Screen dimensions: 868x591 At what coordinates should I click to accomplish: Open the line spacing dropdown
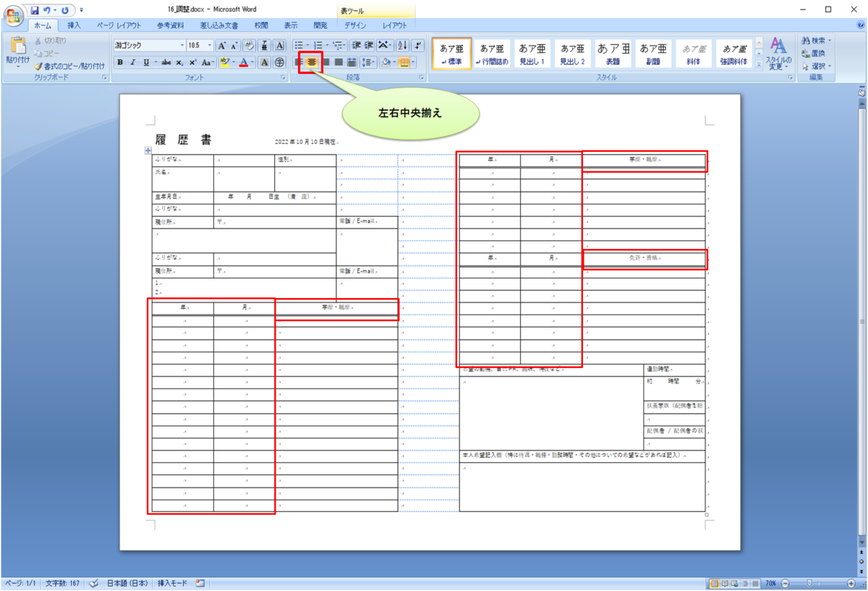(368, 62)
